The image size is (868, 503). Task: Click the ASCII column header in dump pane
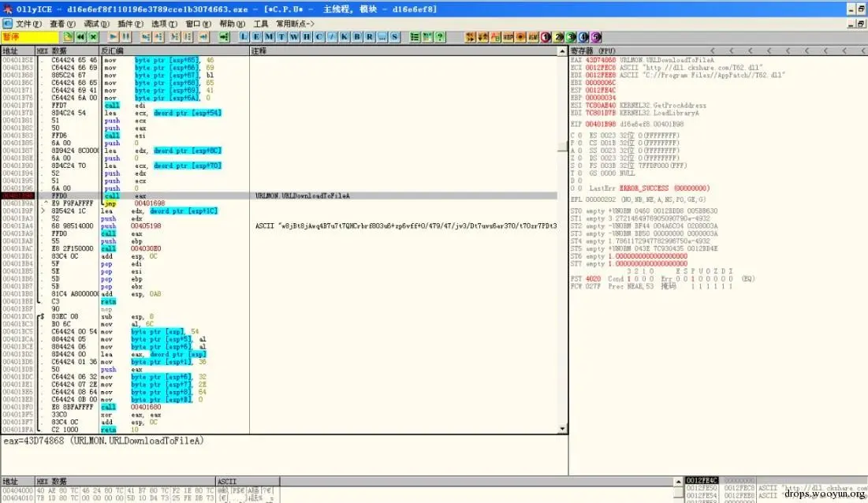248,482
